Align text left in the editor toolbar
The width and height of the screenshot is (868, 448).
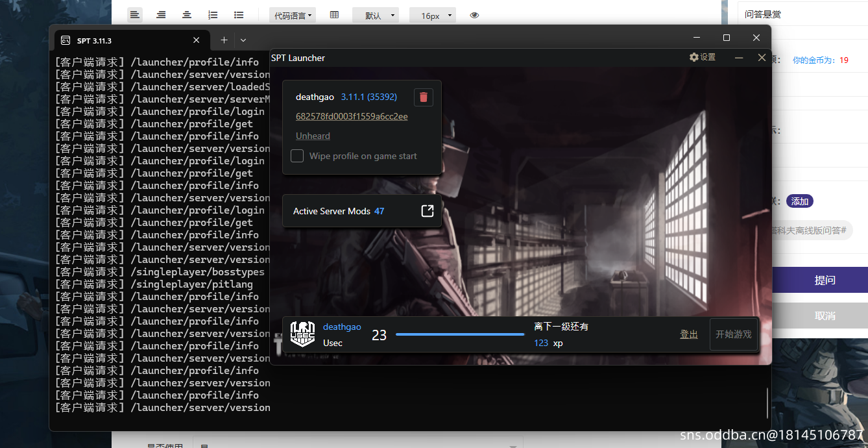135,15
